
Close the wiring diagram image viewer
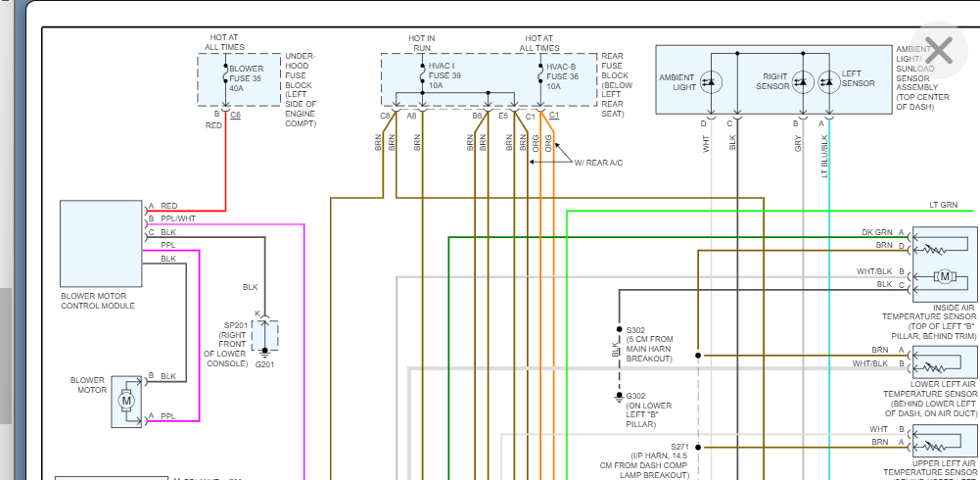(938, 50)
